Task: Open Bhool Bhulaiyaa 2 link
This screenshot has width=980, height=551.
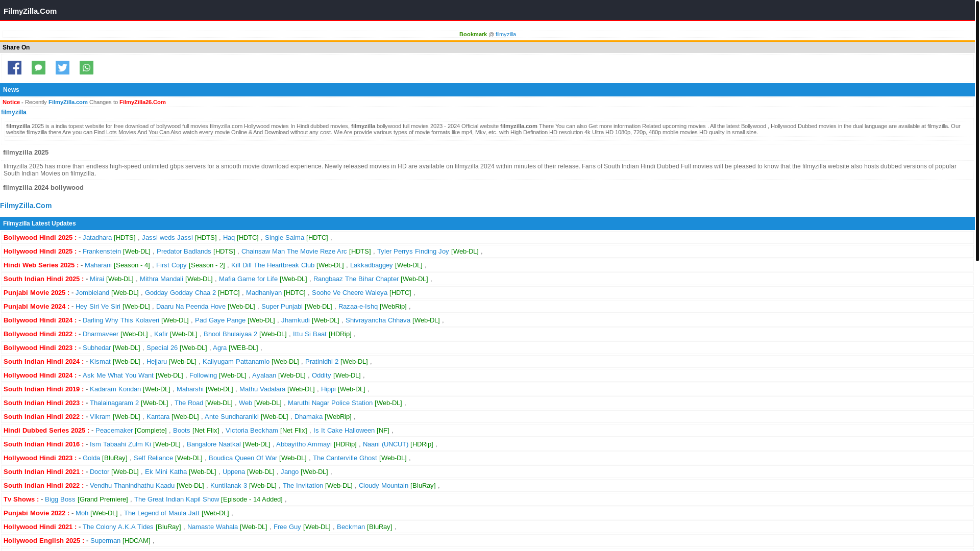Action: [x=230, y=334]
